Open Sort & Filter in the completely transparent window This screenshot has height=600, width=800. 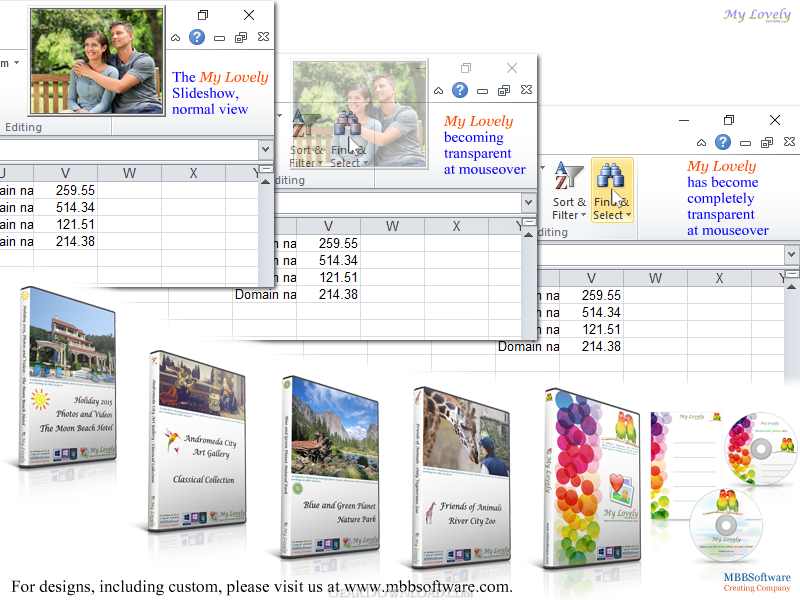pos(569,191)
